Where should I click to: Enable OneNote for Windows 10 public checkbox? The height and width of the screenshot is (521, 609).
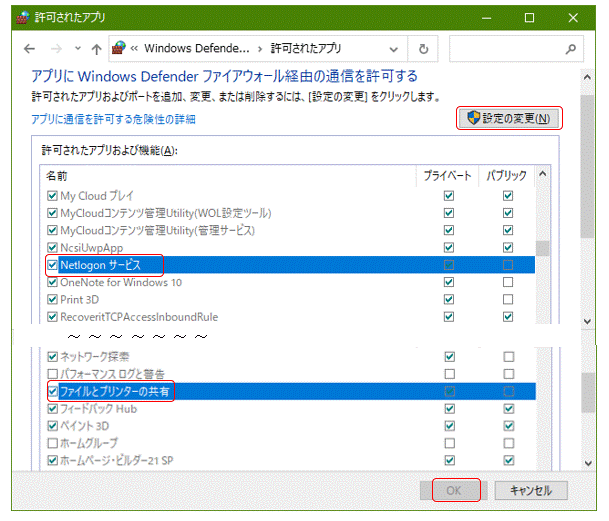tap(508, 282)
